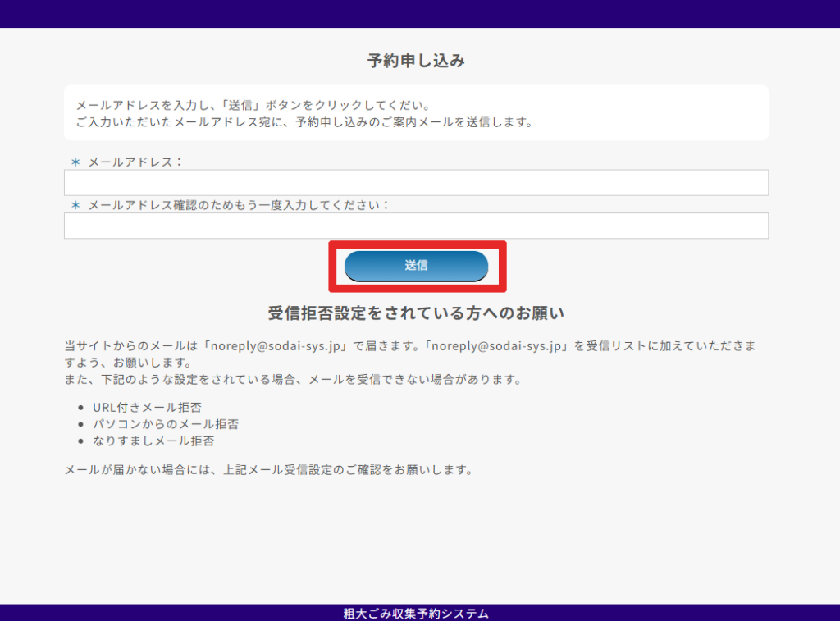Focus the email confirmation input field
This screenshot has height=621, width=840.
tap(416, 226)
